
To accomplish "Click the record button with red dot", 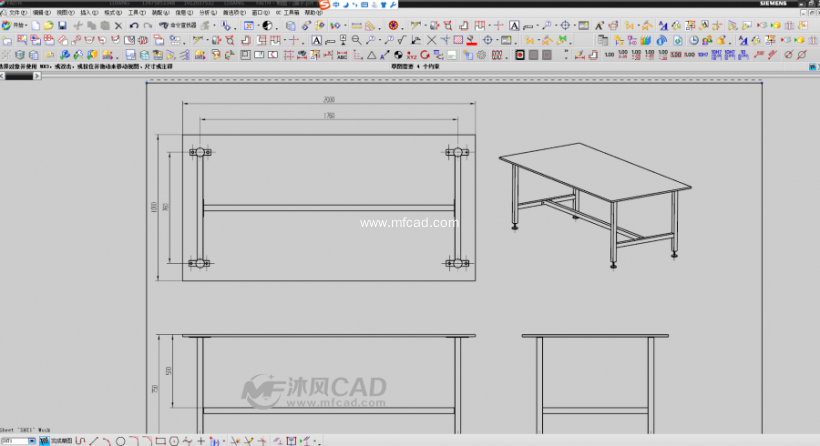I will pyautogui.click(x=520, y=54).
